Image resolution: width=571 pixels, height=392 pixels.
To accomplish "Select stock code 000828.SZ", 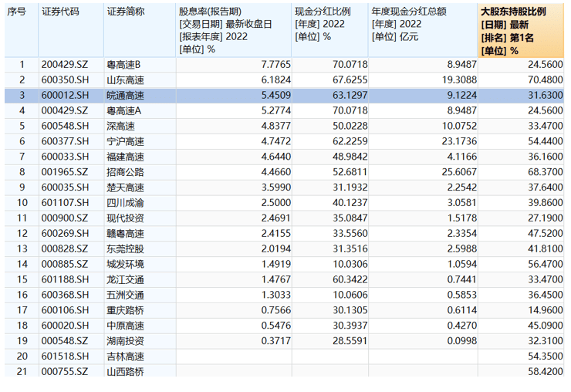I will [65, 248].
